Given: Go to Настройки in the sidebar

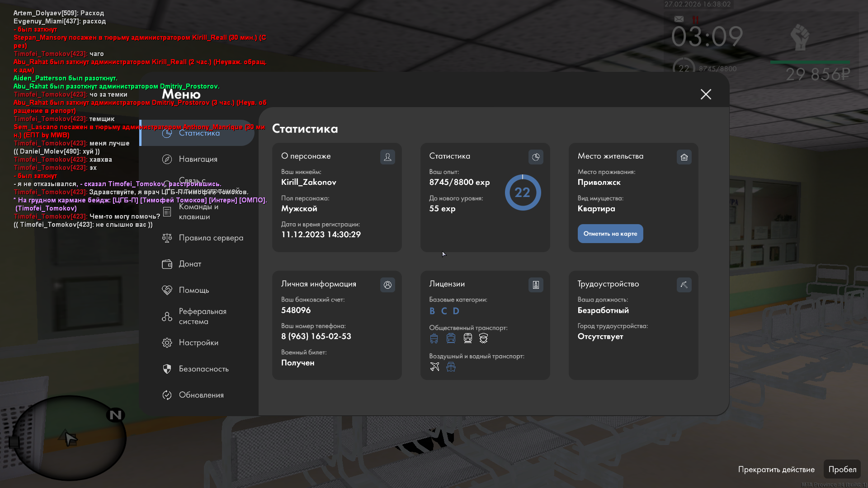Looking at the screenshot, I should click(198, 343).
